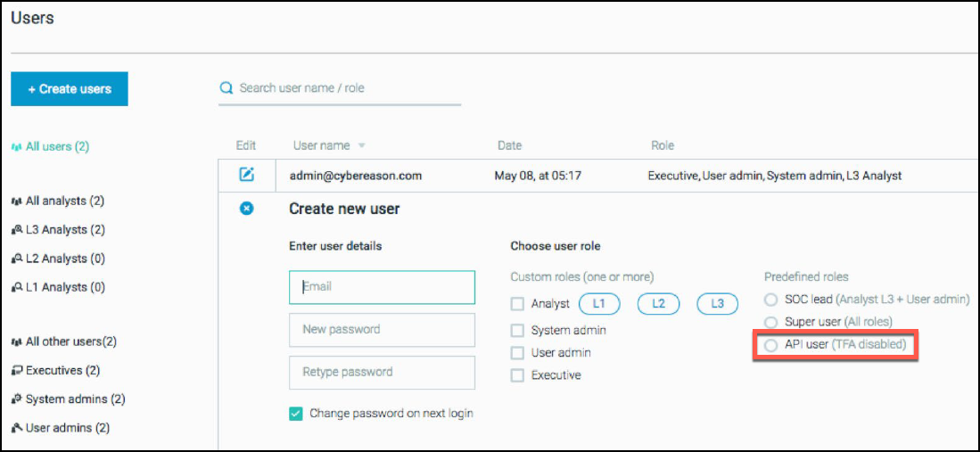
Task: Show All users in sidebar
Action: (56, 146)
